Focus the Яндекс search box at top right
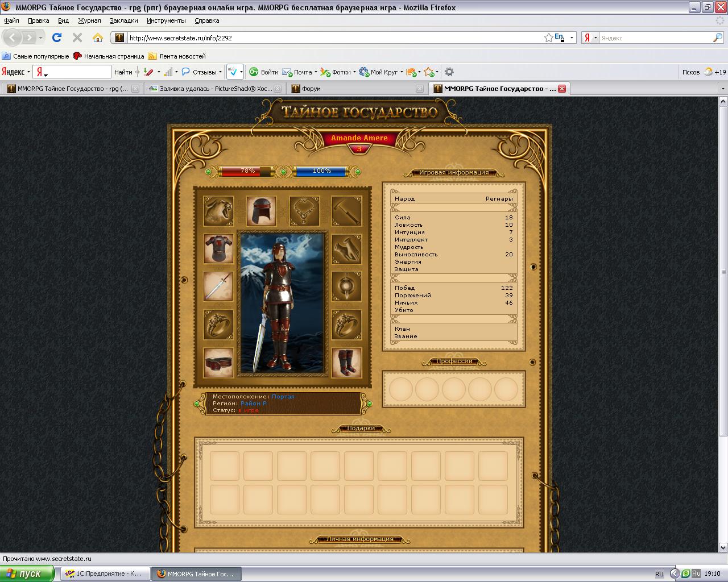The width and height of the screenshot is (728, 582). click(656, 38)
